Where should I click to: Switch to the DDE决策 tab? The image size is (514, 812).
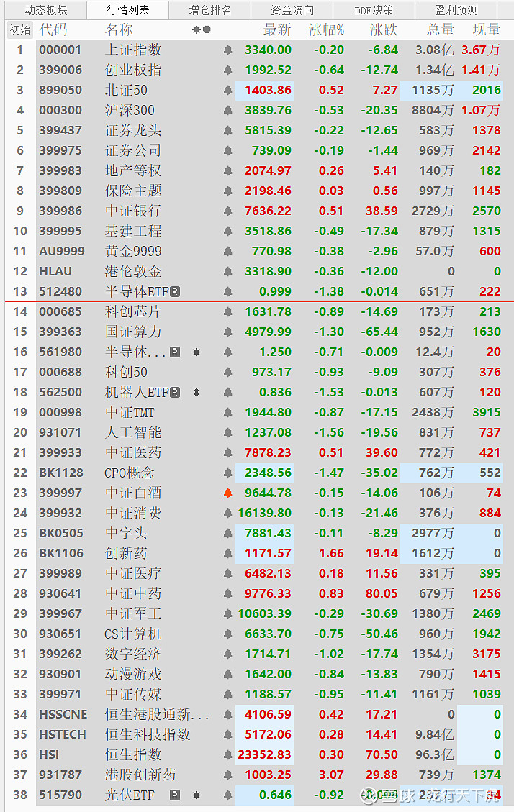(x=374, y=10)
